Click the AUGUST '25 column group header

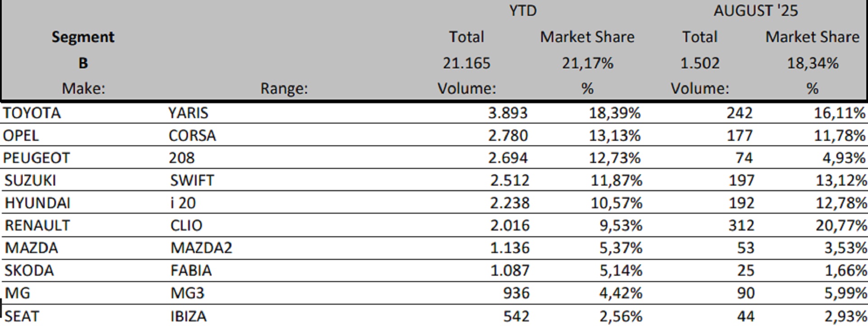pos(755,10)
